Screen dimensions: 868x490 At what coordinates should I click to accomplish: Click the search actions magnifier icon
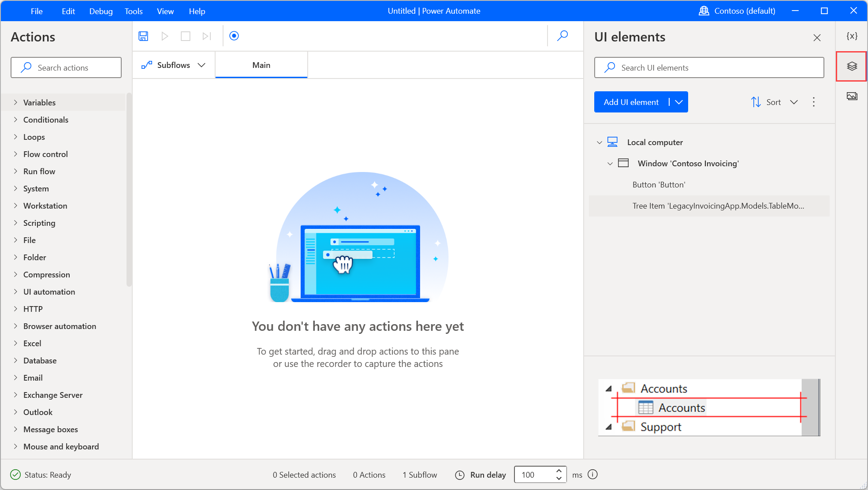(26, 67)
